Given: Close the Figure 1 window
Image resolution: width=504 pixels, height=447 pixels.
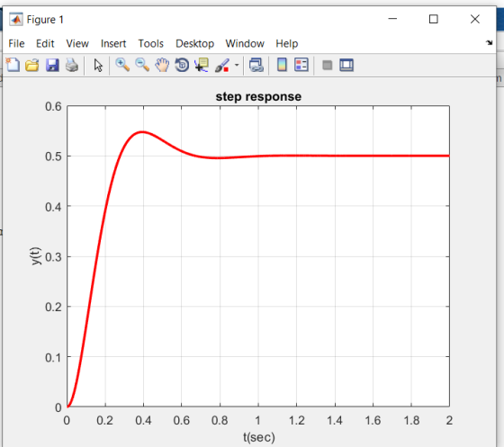Looking at the screenshot, I should 475,19.
